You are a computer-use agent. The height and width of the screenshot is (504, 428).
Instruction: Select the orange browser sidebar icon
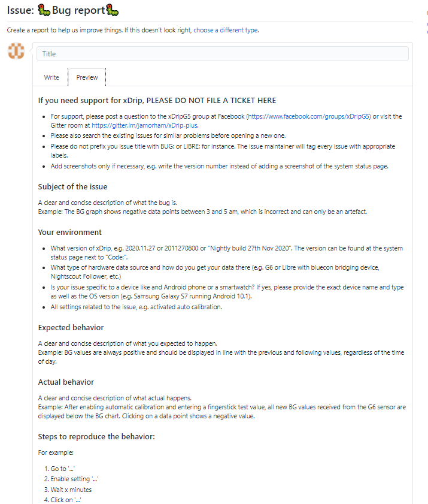(x=427, y=13)
